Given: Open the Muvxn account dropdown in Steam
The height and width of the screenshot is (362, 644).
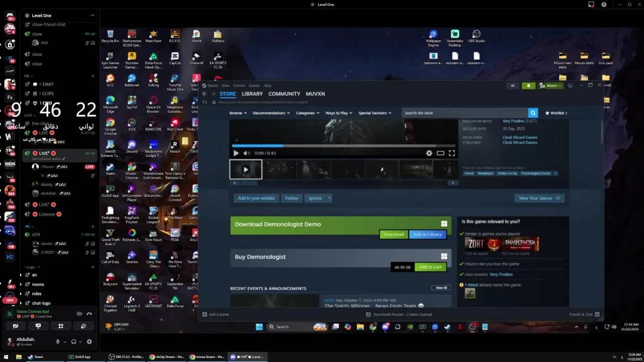Looking at the screenshot, I should tap(551, 85).
